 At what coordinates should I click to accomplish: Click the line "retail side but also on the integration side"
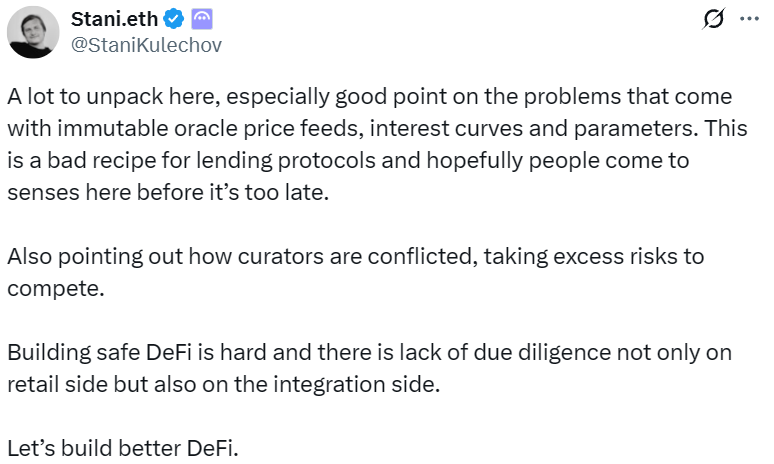223,385
